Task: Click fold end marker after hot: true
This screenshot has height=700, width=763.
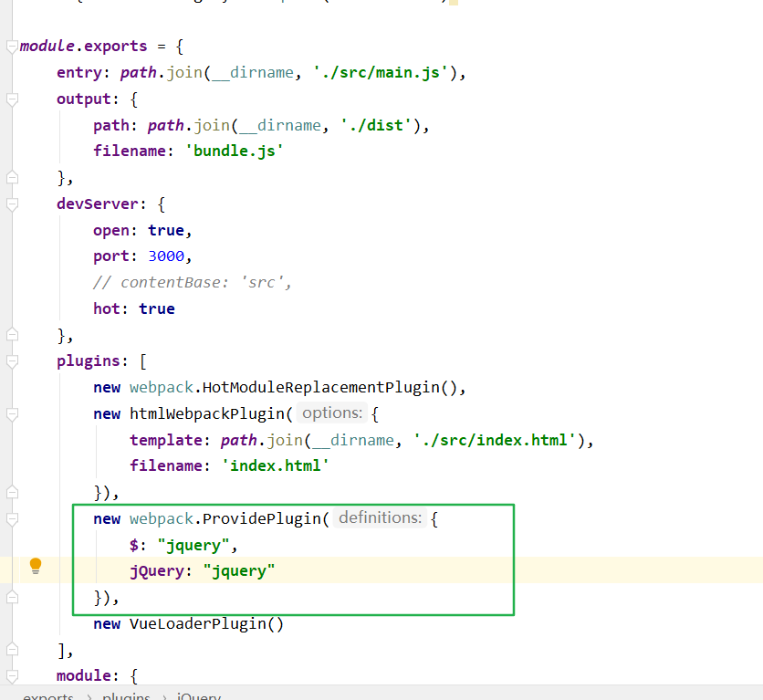Action: click(12, 335)
